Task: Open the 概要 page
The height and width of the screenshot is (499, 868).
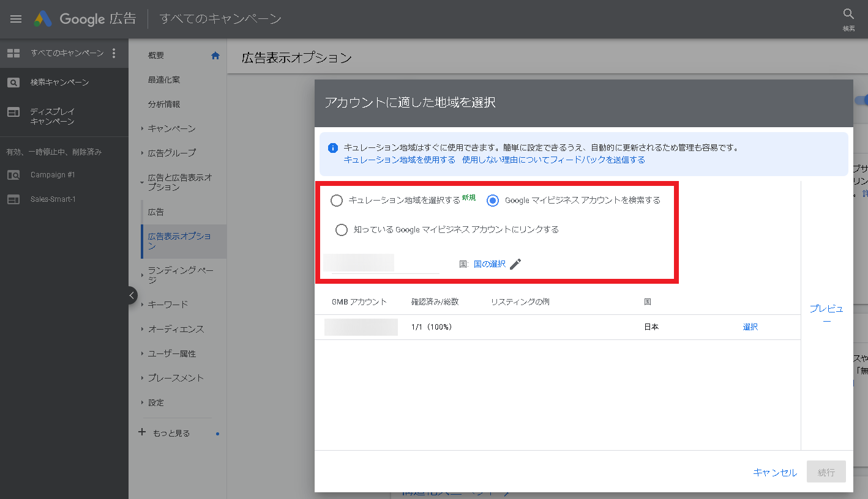Action: (156, 56)
